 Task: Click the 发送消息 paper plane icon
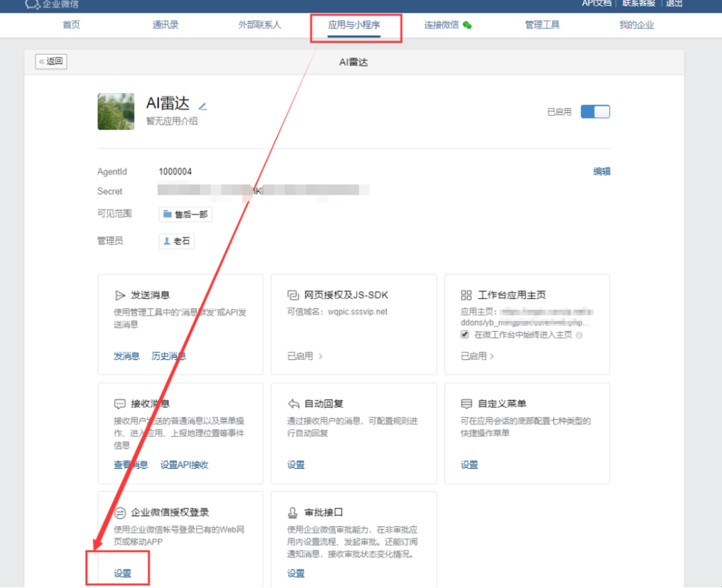(x=120, y=295)
